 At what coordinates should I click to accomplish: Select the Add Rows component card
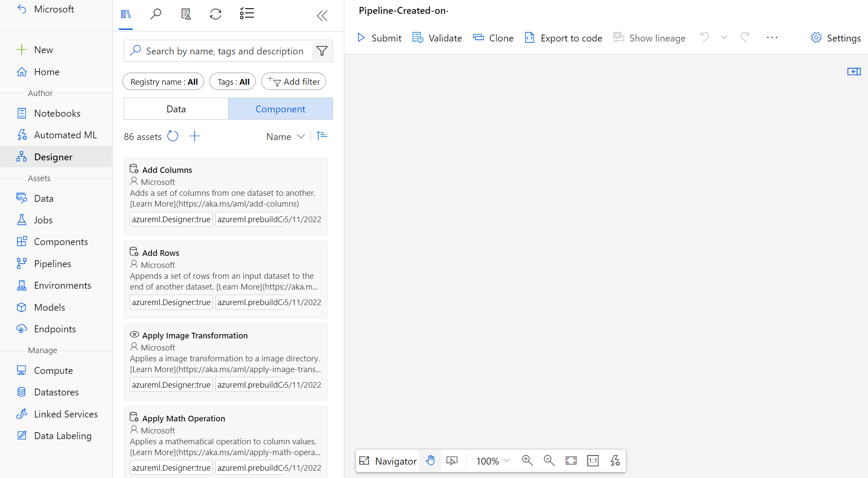[225, 280]
